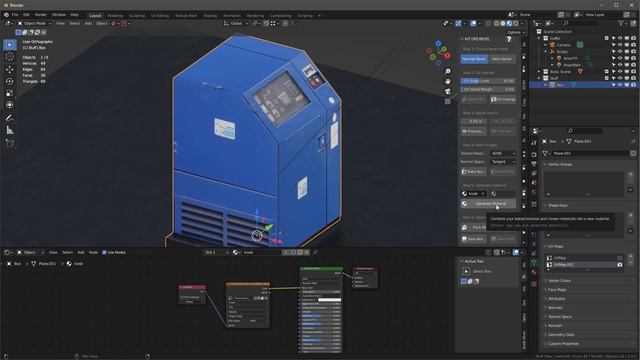Switch orthographic/perspective grid icon in viewport
Viewport: 640px width, 360px height.
pyautogui.click(x=448, y=101)
